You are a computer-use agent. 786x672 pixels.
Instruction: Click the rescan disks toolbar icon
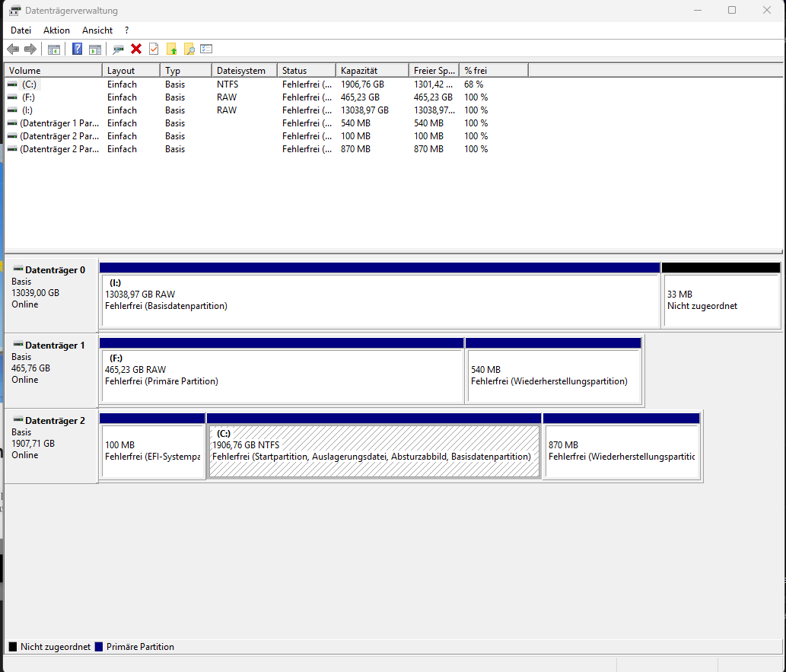(x=118, y=49)
